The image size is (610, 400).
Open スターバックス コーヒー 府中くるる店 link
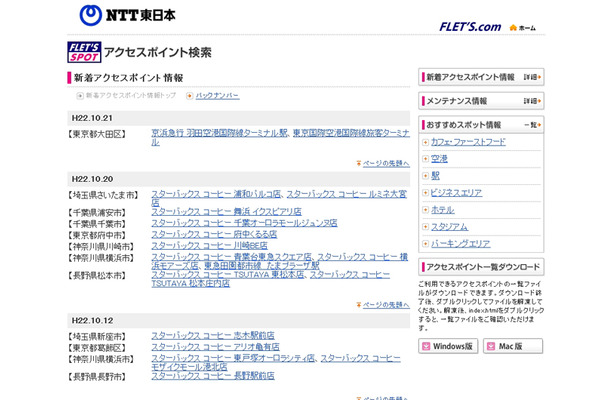click(214, 235)
